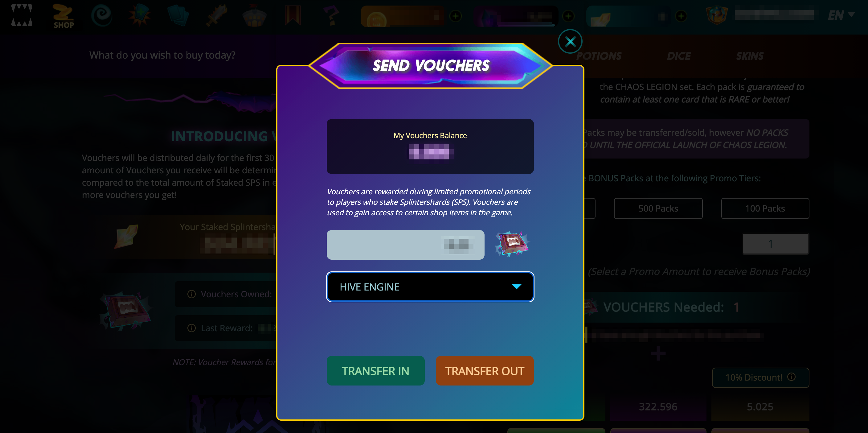Click the POTIONS tab in shop

point(598,56)
